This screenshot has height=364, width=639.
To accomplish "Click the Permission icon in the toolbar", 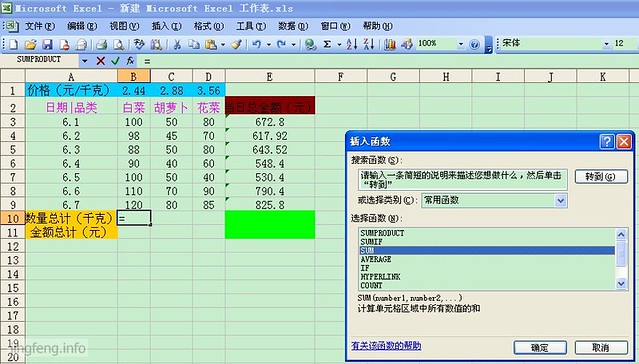I will [64, 44].
